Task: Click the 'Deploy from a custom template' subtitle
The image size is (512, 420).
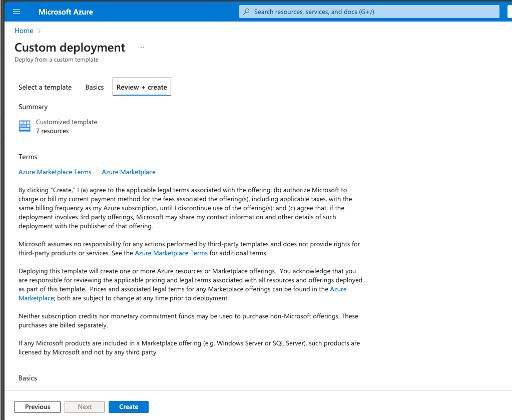Action: pyautogui.click(x=57, y=60)
